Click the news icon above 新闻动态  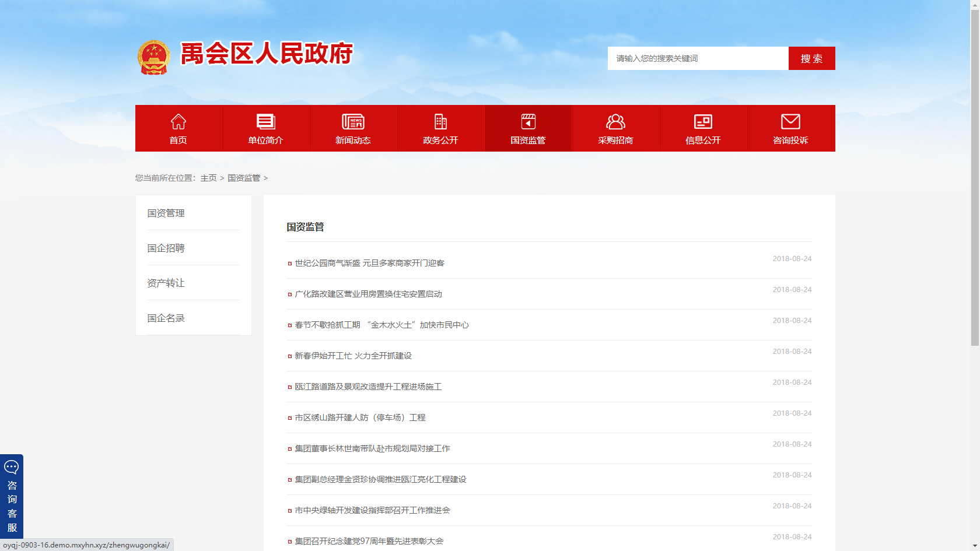353,121
